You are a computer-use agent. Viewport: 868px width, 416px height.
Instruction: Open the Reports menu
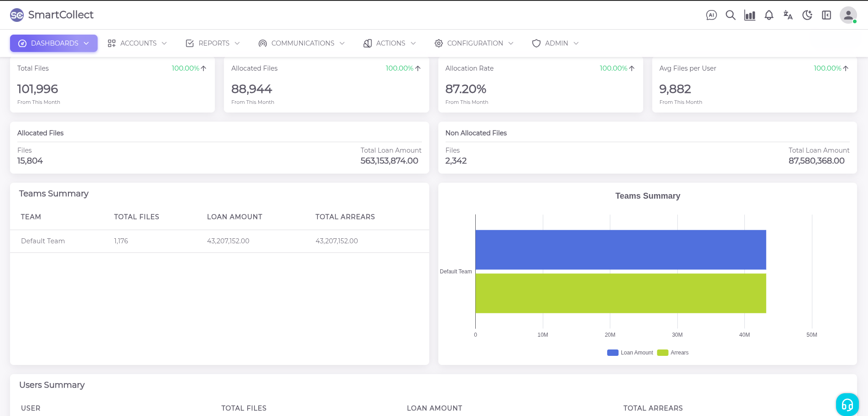click(213, 43)
